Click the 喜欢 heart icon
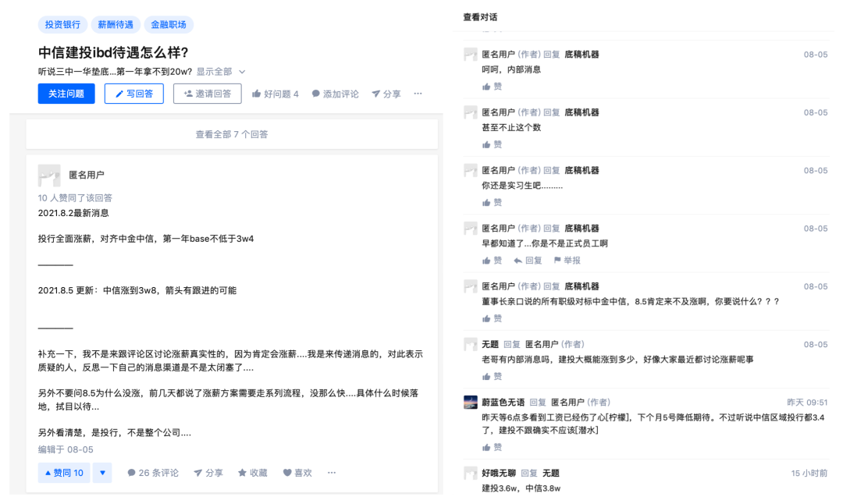Image resolution: width=843 pixels, height=504 pixels. click(x=287, y=473)
